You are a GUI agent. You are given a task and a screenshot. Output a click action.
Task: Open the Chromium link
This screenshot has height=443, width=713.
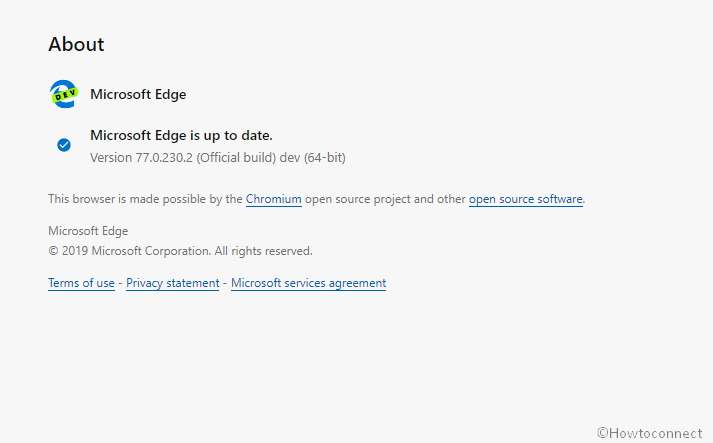274,199
